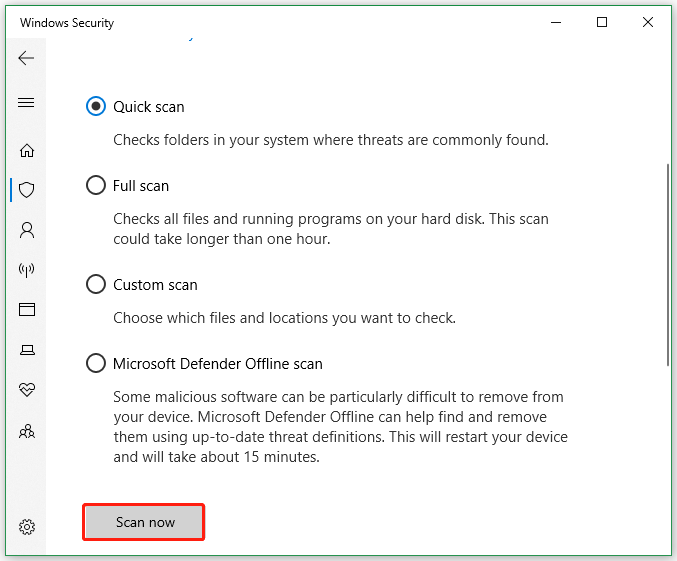Viewport: 677px width, 561px height.
Task: Open Family options people icon
Action: 27,431
